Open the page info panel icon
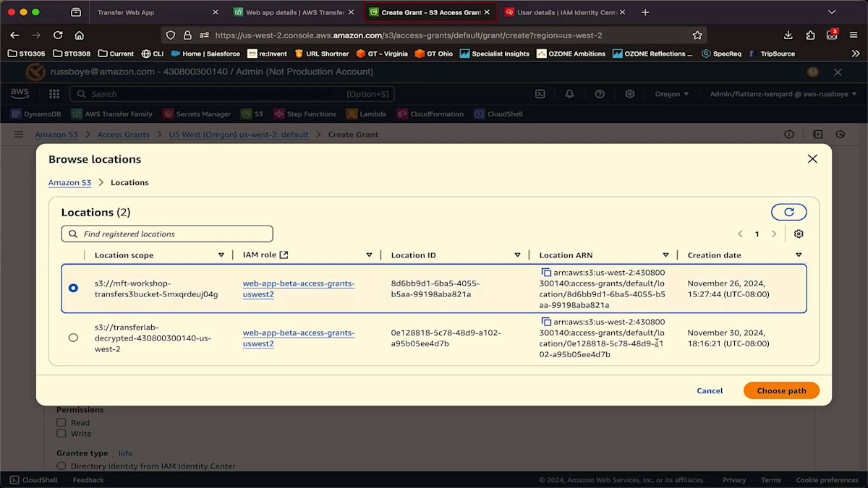 tap(789, 134)
